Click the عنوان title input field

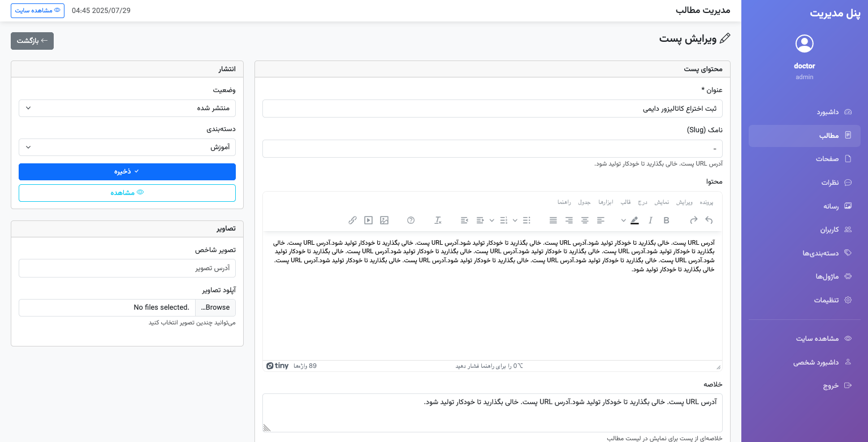[x=493, y=109]
